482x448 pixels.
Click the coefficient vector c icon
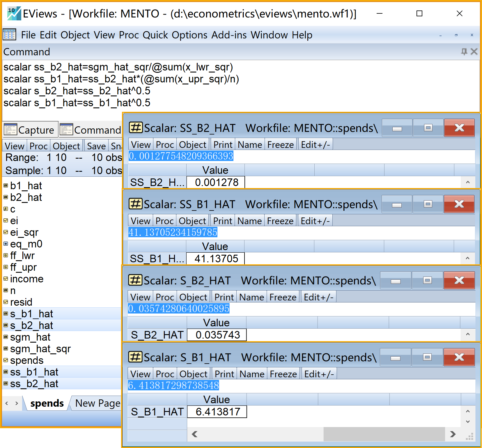point(6,209)
